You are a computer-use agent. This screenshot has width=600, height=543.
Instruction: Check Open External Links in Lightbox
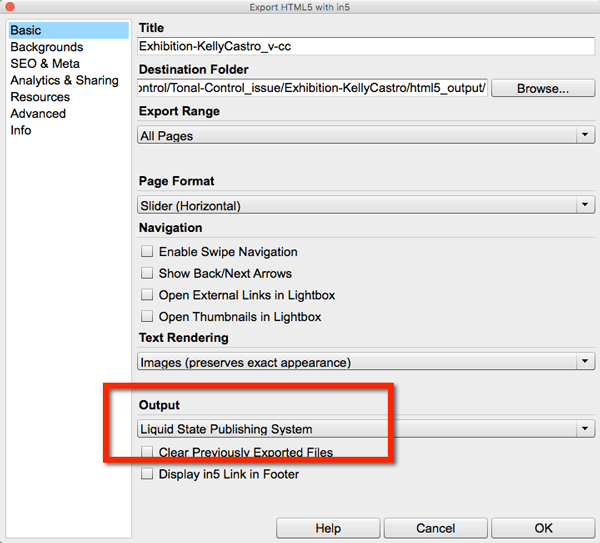click(x=147, y=295)
